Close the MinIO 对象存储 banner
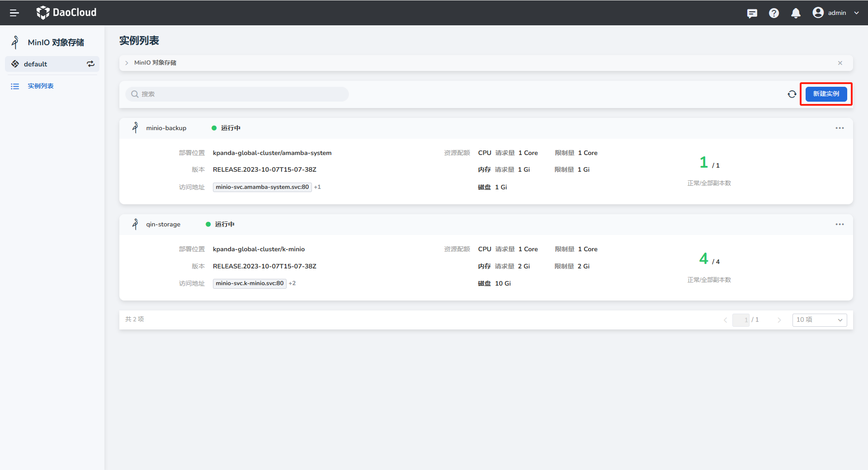The width and height of the screenshot is (868, 470). 840,63
